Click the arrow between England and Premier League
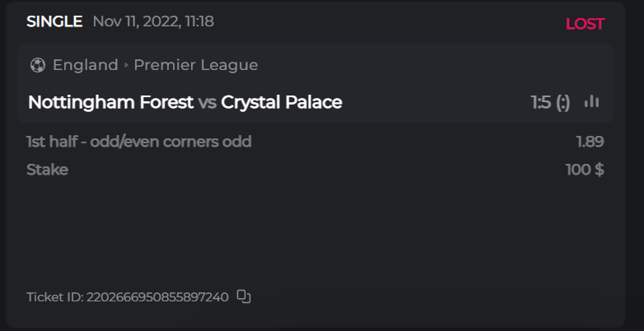The image size is (644, 331). pyautogui.click(x=126, y=65)
